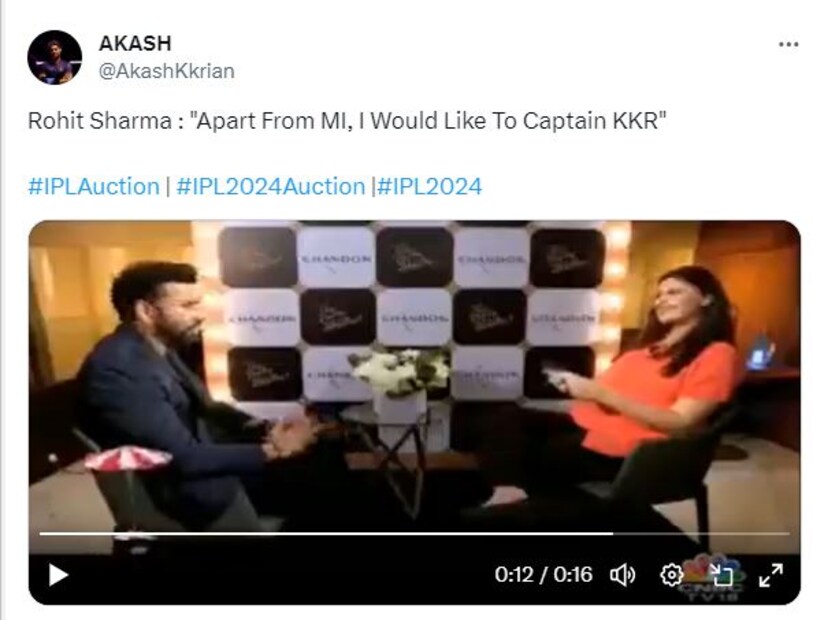This screenshot has height=620, width=813.
Task: Open the #IPLAuction hashtag
Action: 94,187
